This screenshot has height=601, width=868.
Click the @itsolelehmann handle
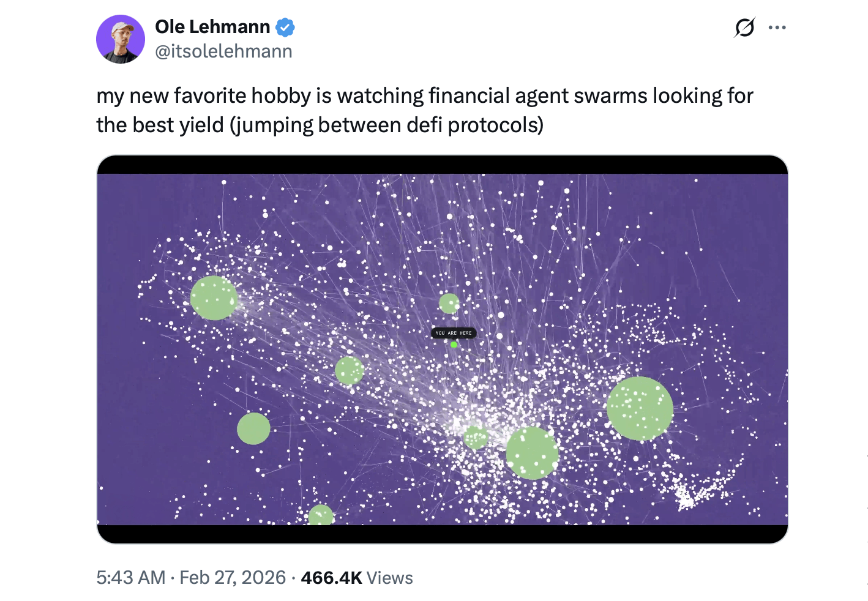click(x=223, y=51)
